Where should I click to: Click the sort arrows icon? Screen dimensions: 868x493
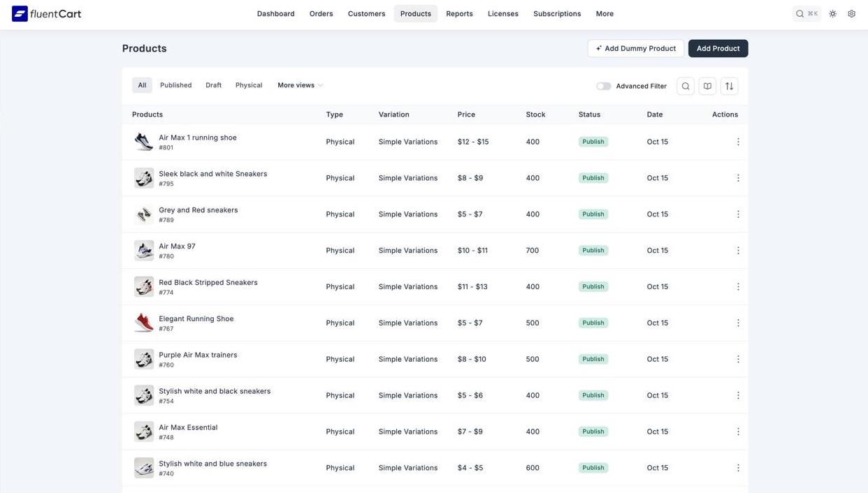(x=729, y=86)
